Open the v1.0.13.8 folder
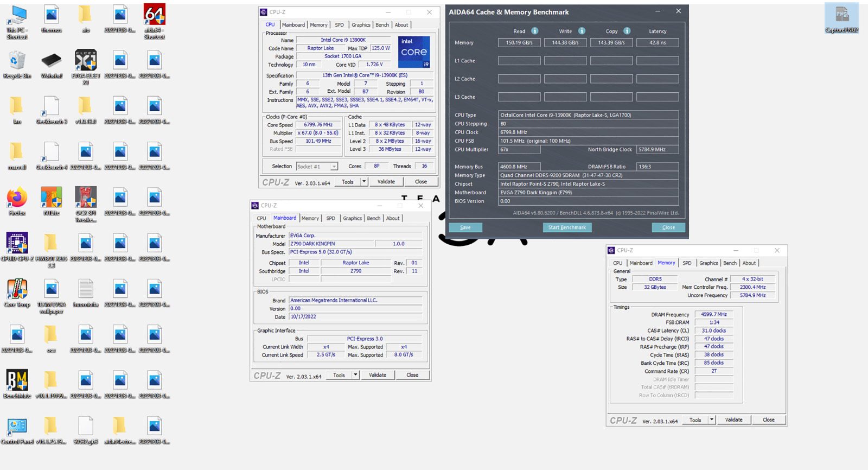This screenshot has height=470, width=868. click(86, 111)
